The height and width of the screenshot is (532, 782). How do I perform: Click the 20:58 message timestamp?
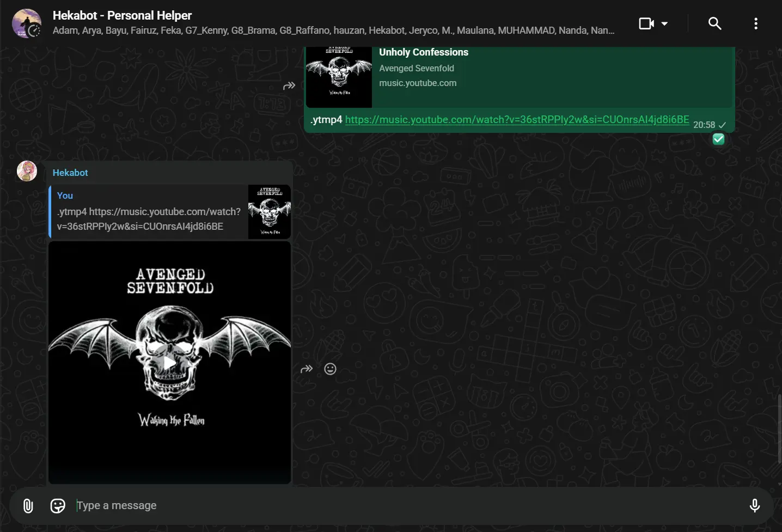click(704, 125)
